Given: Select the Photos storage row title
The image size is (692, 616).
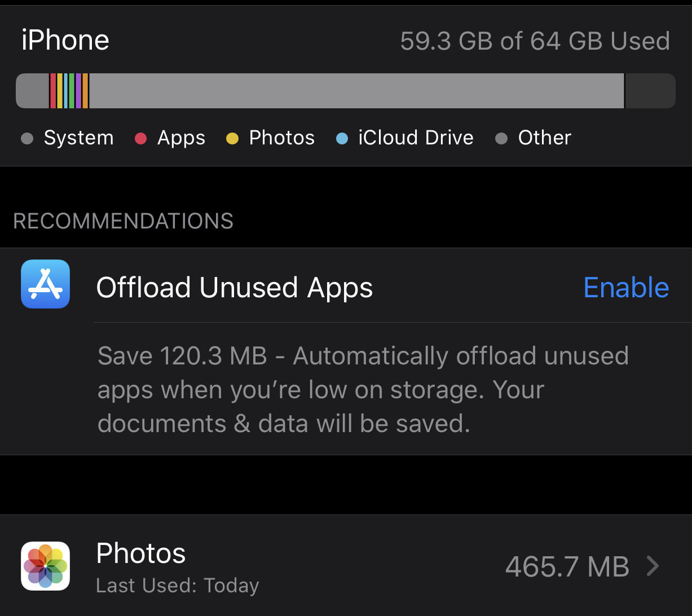Looking at the screenshot, I should click(141, 553).
